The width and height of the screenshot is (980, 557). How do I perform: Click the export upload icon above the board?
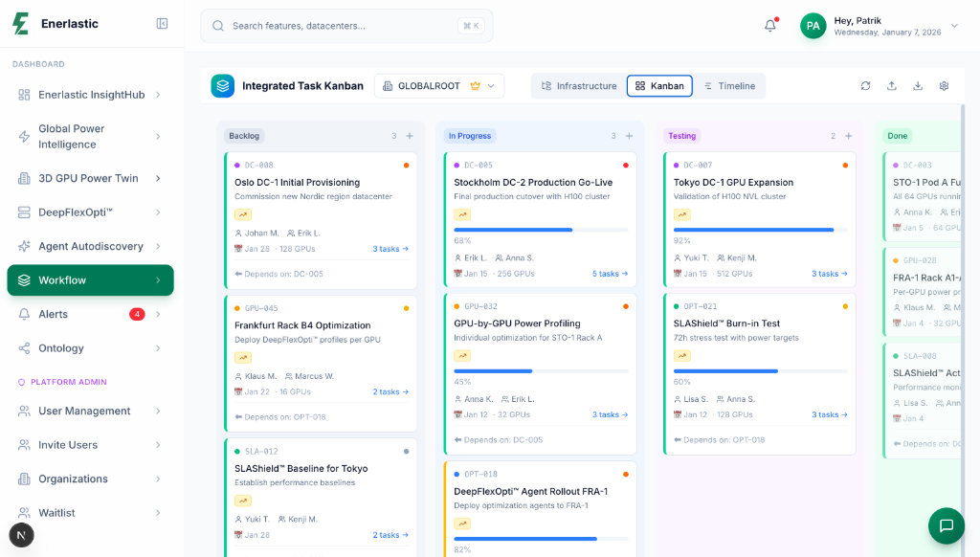coord(891,85)
